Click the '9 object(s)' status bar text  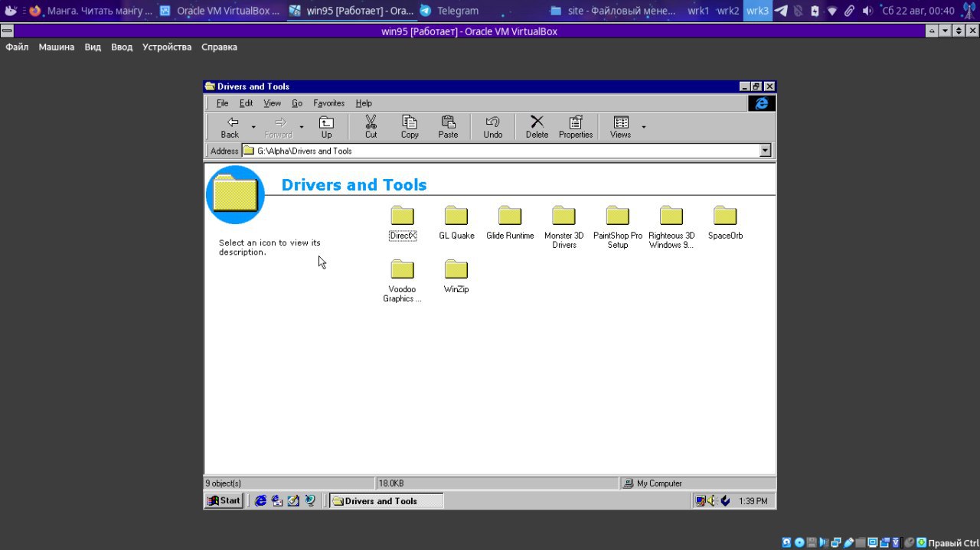point(223,483)
